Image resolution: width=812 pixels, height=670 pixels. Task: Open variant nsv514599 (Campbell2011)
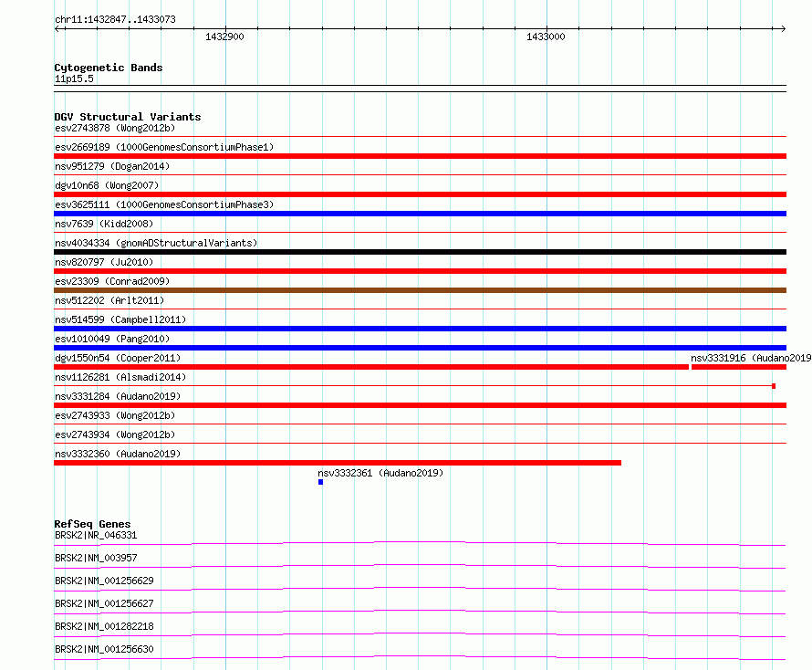coord(120,319)
